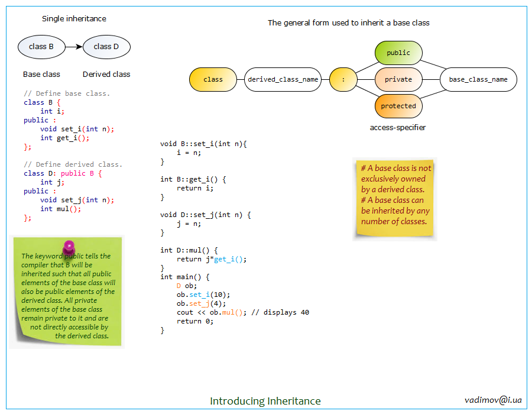Click the vadimov@i.ua email text
The width and height of the screenshot is (532, 414).
[493, 400]
